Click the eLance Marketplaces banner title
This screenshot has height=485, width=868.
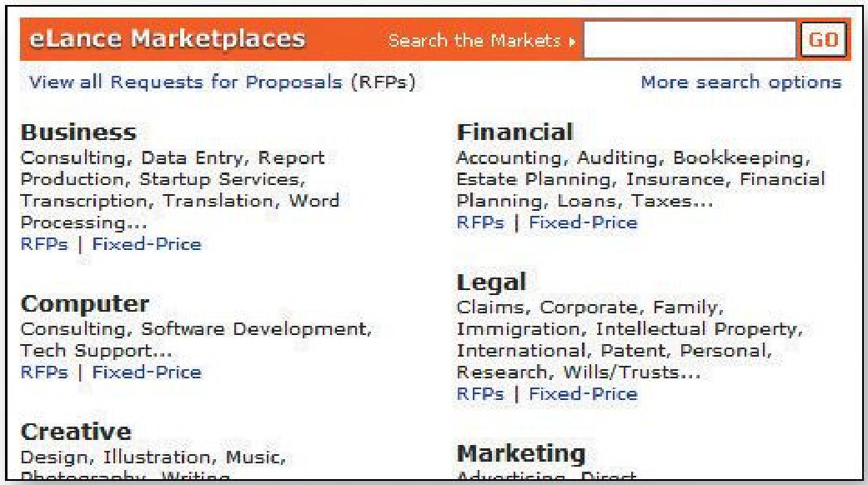pyautogui.click(x=167, y=38)
